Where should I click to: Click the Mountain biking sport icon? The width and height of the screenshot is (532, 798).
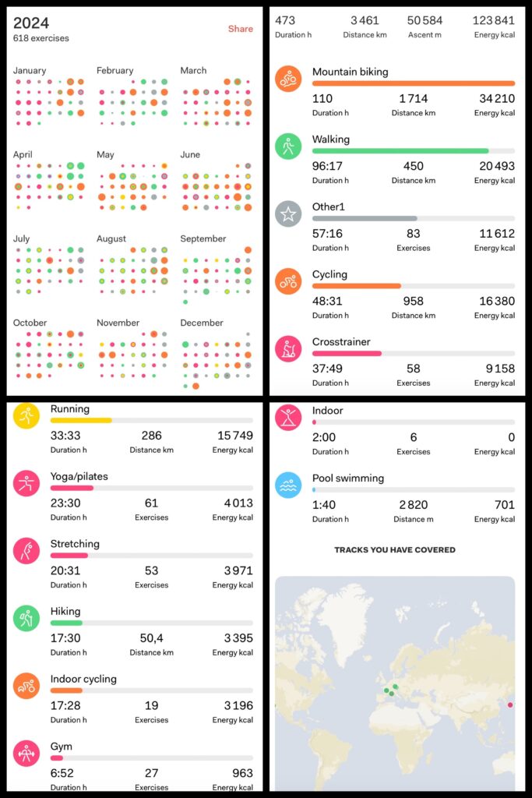(288, 79)
